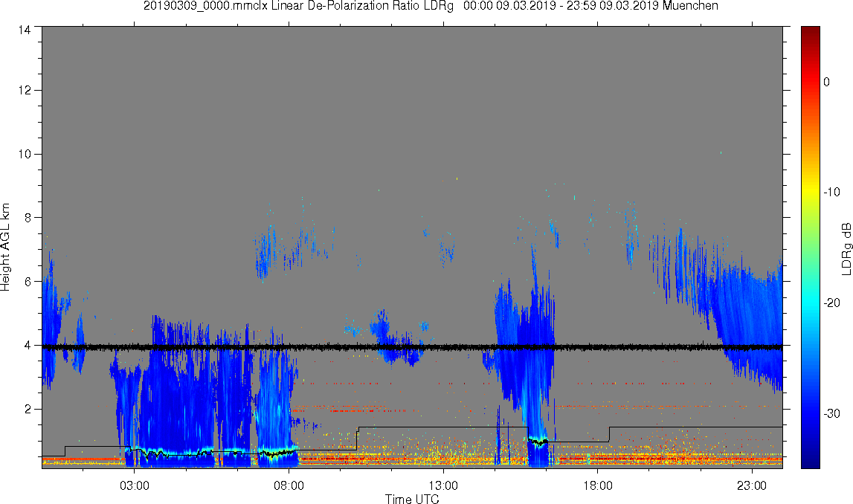Image resolution: width=853 pixels, height=504 pixels.
Task: Click the height tick label 4
Action: point(28,345)
